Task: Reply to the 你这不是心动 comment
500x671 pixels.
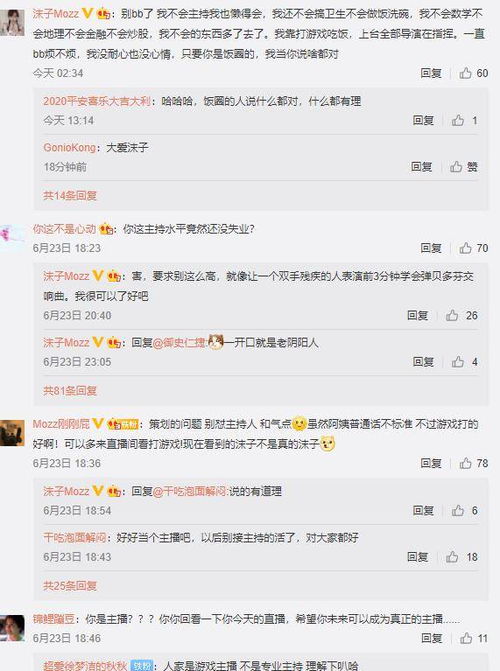Action: pyautogui.click(x=431, y=248)
